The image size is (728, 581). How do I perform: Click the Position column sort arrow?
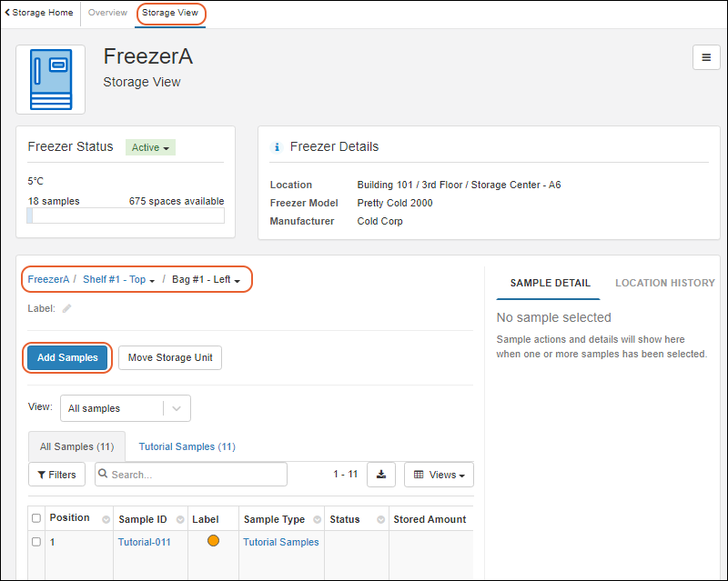tap(106, 519)
